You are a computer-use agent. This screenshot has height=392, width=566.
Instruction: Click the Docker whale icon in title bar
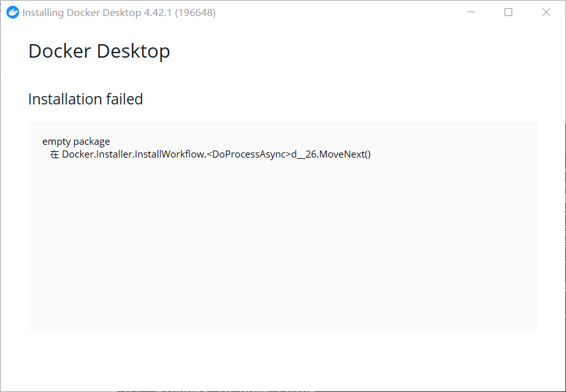[x=13, y=12]
